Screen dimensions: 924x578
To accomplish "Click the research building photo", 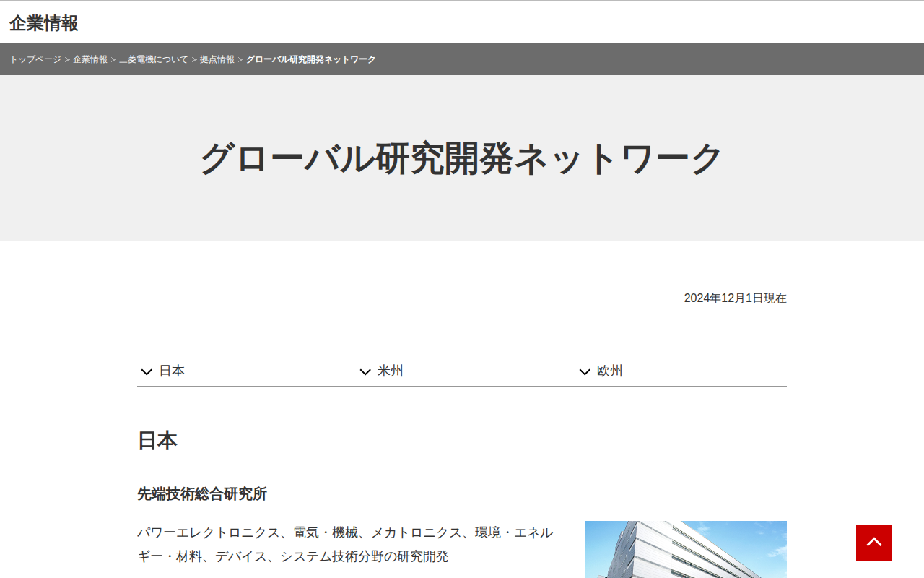I will tap(685, 549).
